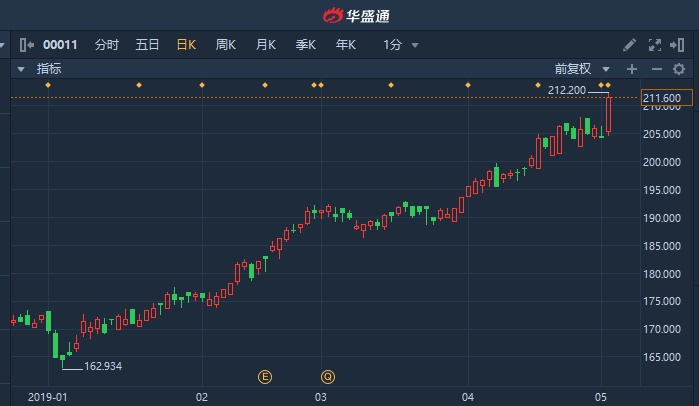Switch to 五日 five-day view
The width and height of the screenshot is (699, 406).
(x=147, y=45)
